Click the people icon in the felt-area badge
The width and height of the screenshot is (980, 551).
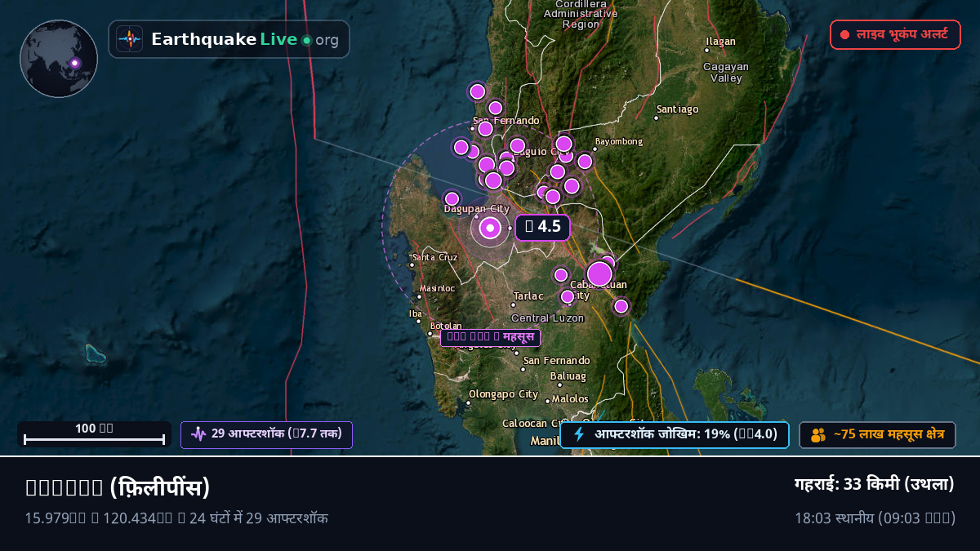click(x=818, y=435)
